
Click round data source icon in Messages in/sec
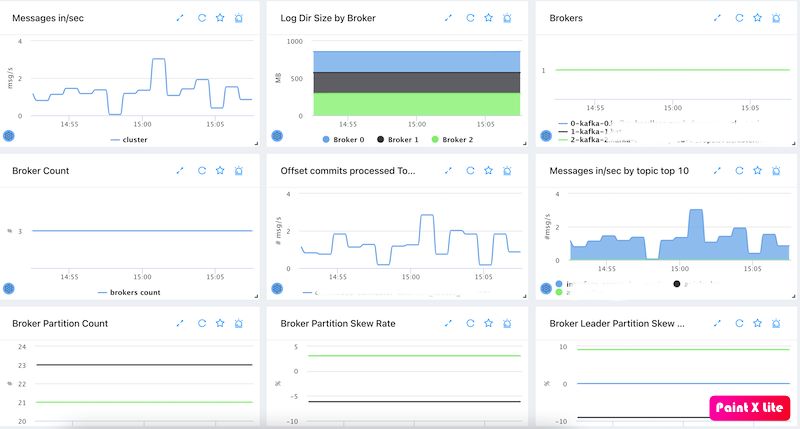10,134
